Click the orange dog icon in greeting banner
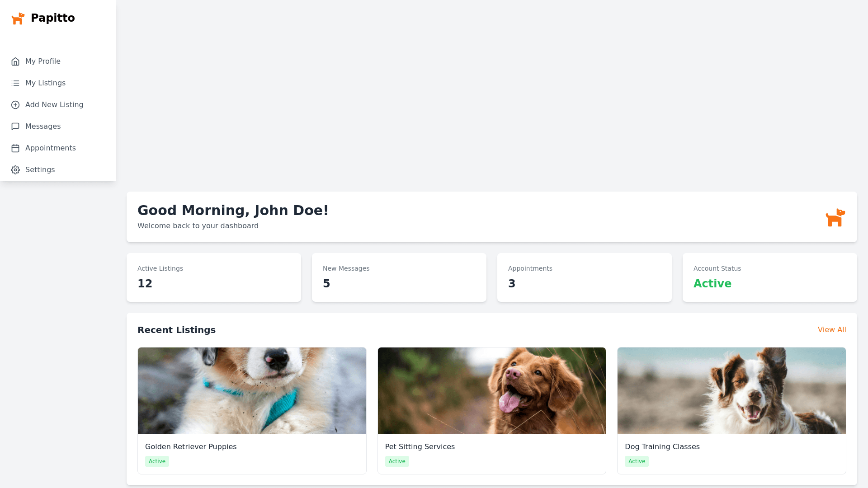 [x=835, y=217]
